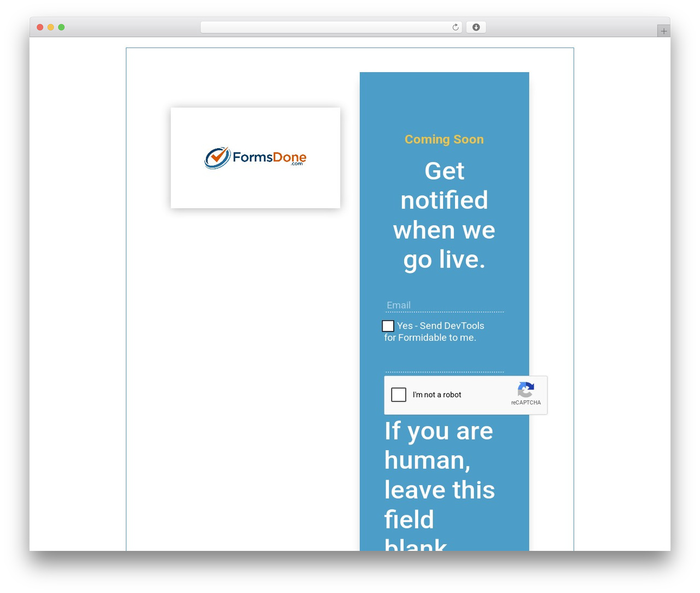The image size is (700, 593).
Task: Click the 'Coming Soon' heading text
Action: pyautogui.click(x=444, y=139)
